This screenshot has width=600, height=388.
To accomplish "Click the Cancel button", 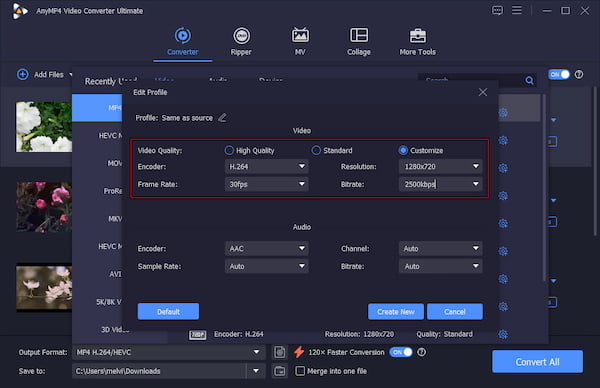I will coord(455,311).
